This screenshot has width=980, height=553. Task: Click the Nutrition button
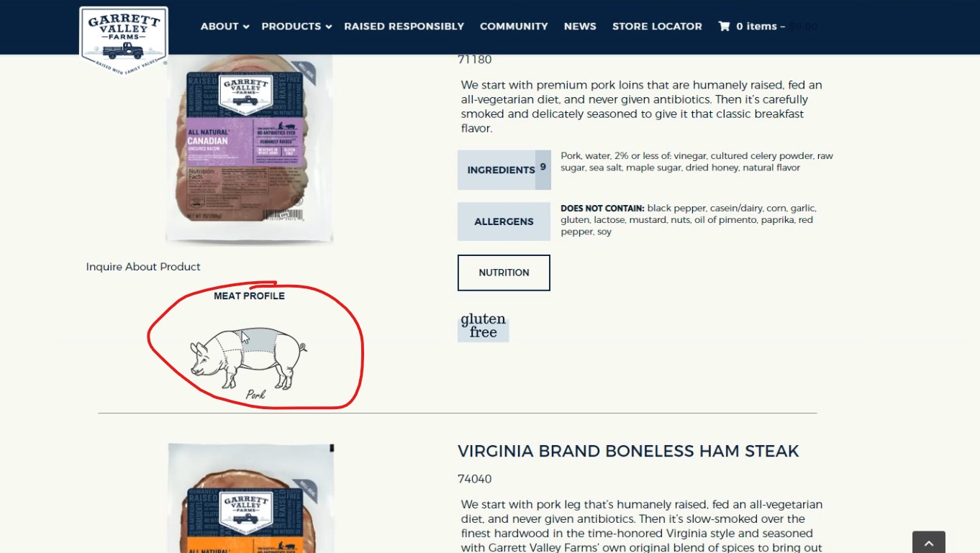click(x=504, y=273)
